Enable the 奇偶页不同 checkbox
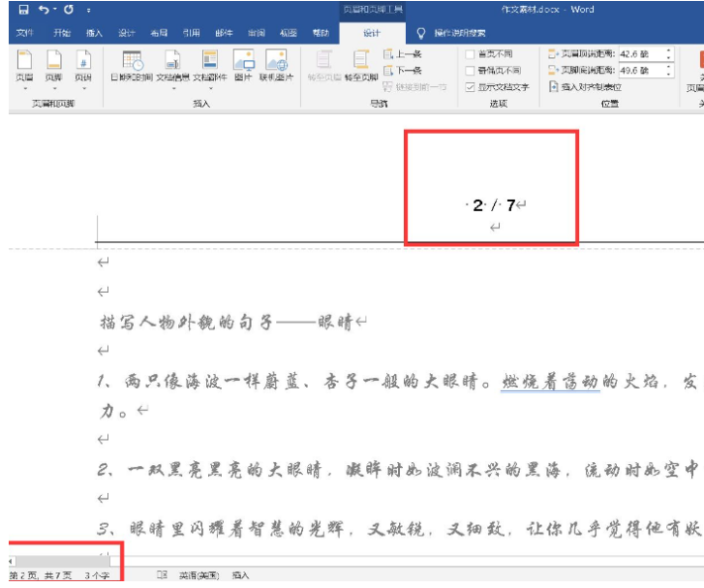This screenshot has width=704, height=588. [470, 71]
